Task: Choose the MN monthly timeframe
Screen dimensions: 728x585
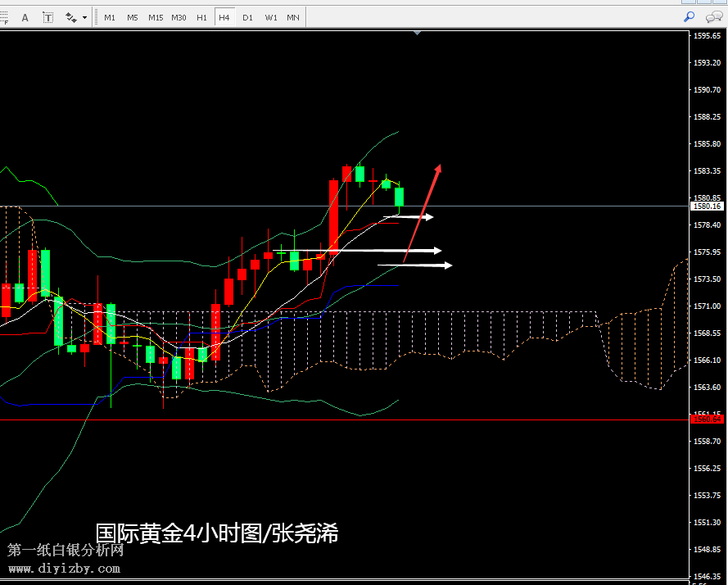Action: coord(292,17)
